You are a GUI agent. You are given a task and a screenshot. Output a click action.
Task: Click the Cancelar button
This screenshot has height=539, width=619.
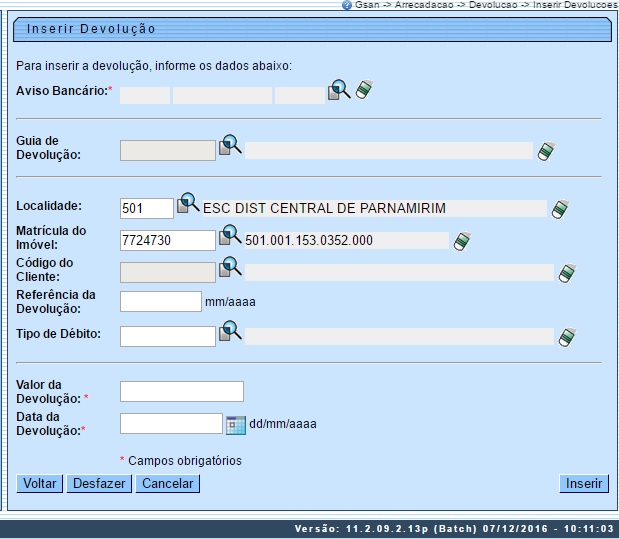[168, 484]
